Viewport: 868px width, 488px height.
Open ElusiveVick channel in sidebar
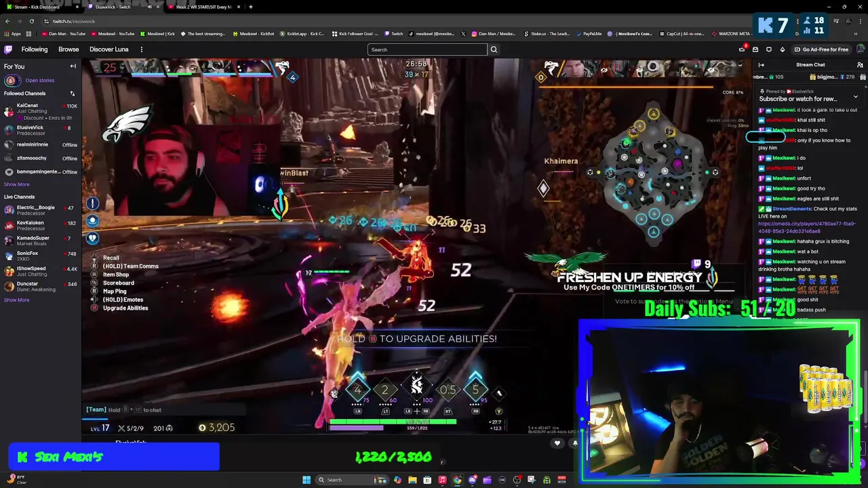pyautogui.click(x=41, y=130)
